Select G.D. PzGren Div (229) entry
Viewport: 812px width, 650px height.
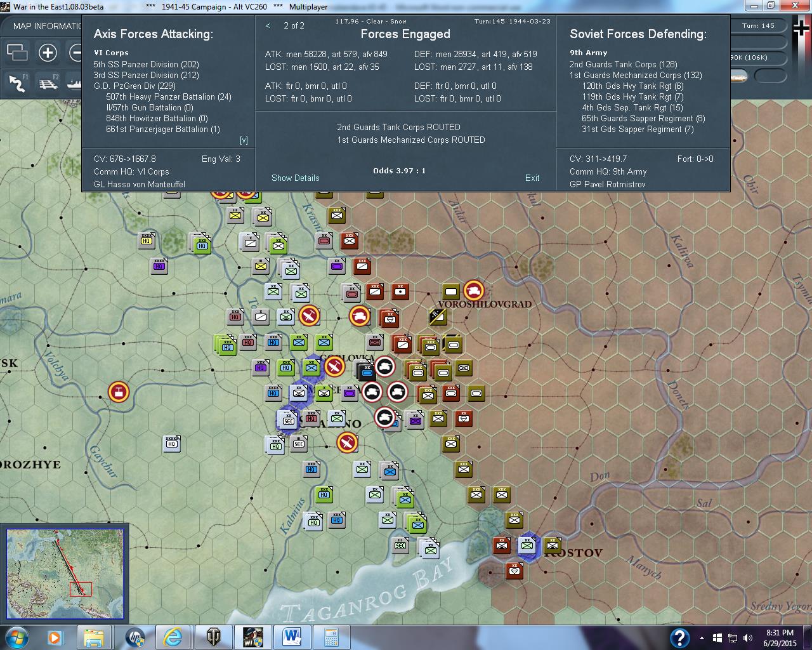pos(134,86)
